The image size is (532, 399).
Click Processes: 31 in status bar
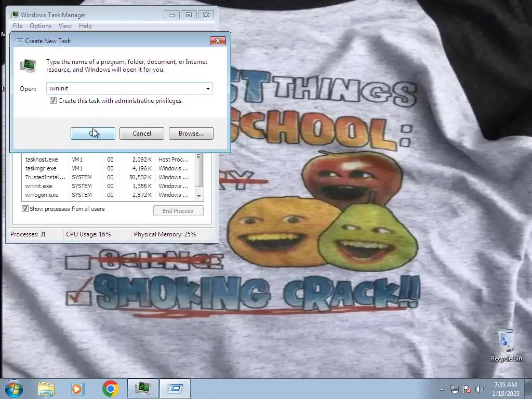28,234
